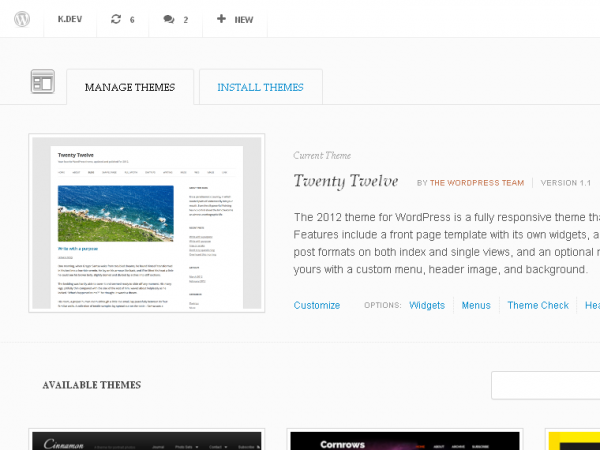This screenshot has width=600, height=450.
Task: Open the Cornrows theme thumbnail
Action: click(x=405, y=440)
